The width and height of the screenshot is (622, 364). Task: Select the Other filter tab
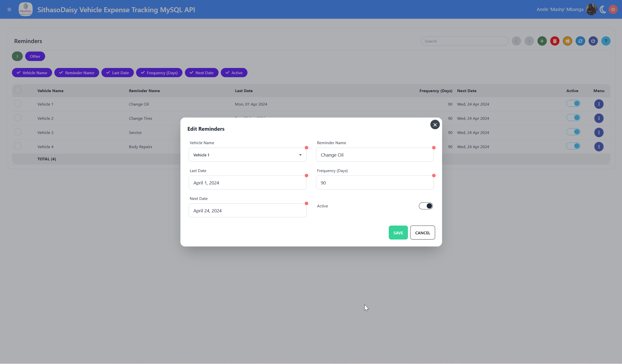35,56
